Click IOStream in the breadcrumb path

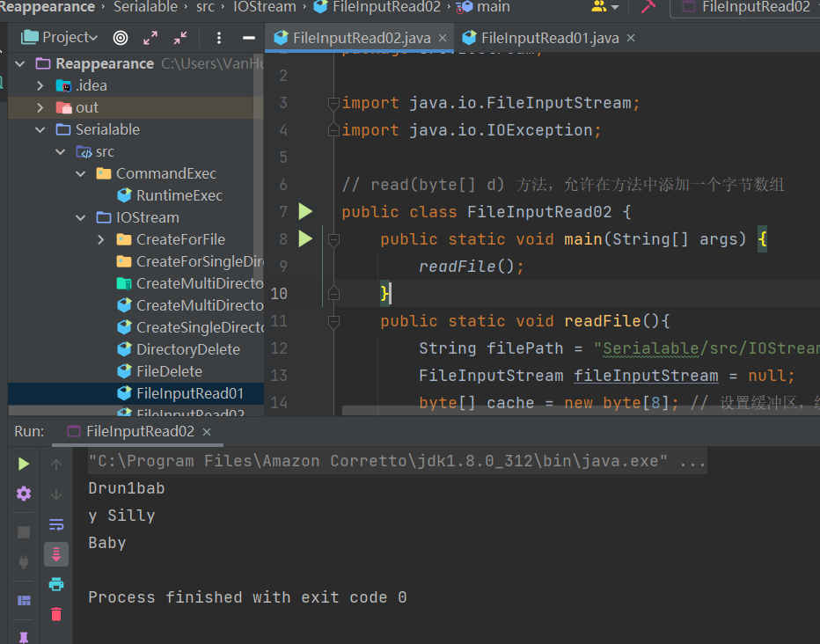(264, 7)
